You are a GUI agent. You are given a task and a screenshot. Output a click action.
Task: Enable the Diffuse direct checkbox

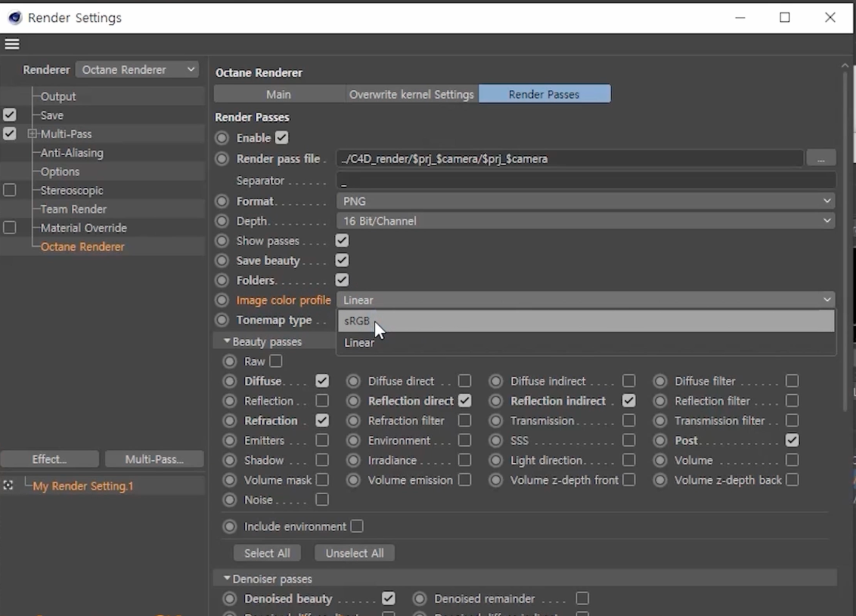pos(465,381)
